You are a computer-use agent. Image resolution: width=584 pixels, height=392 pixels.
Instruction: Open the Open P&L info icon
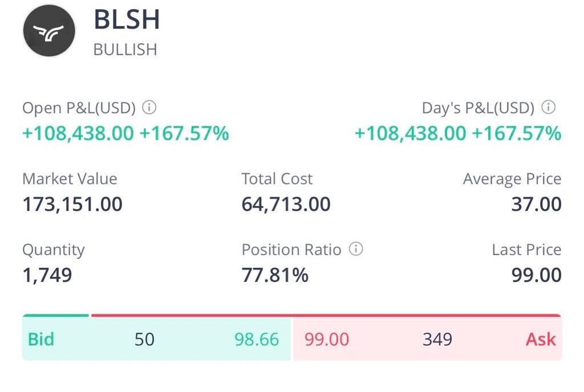(149, 107)
